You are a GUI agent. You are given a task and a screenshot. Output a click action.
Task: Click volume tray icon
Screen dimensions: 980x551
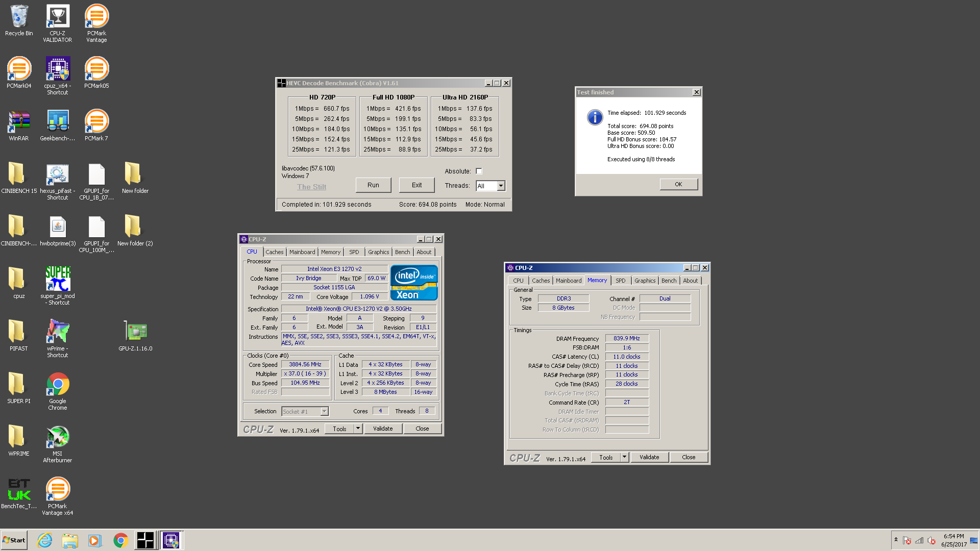(932, 540)
